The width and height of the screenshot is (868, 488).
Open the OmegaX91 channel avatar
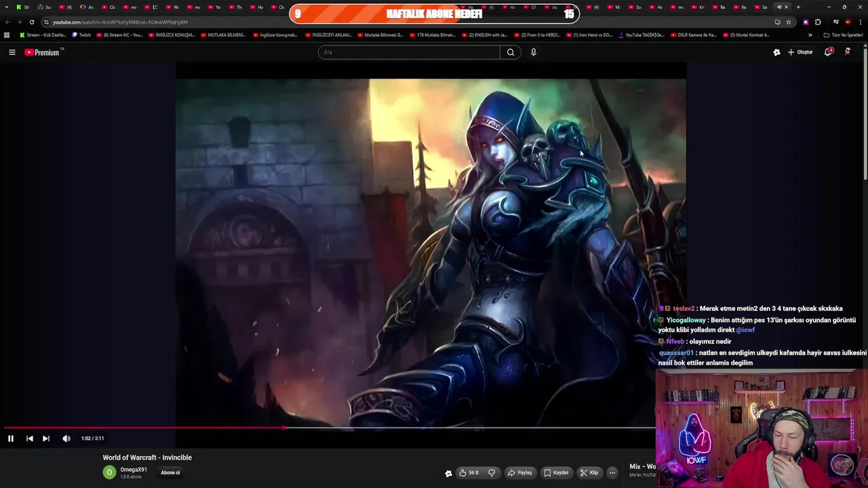(x=109, y=472)
